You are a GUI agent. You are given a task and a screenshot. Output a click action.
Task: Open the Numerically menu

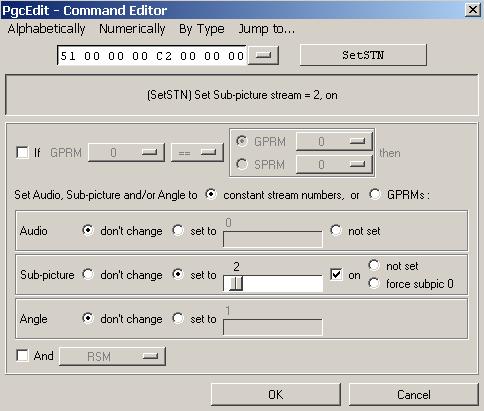[x=132, y=29]
